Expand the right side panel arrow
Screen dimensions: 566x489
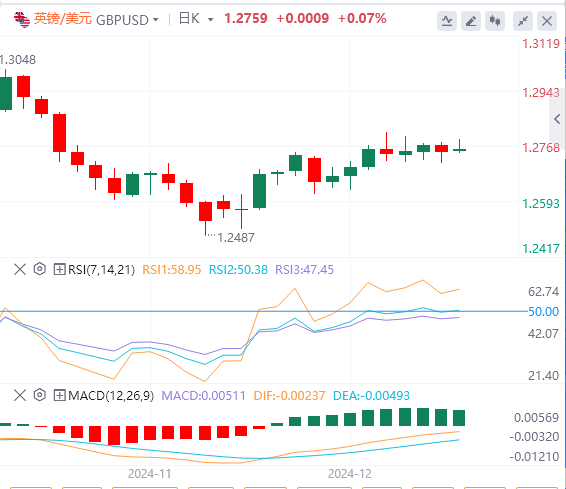(557, 119)
